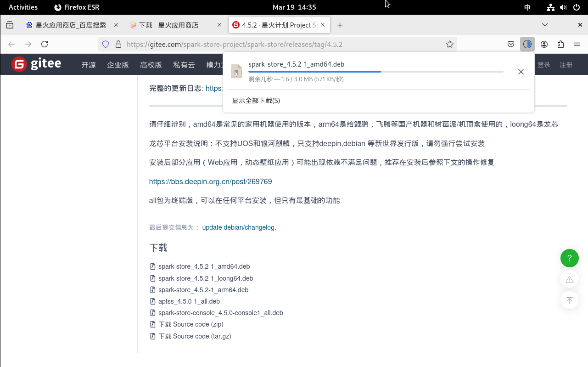
Task: Download spark-store_4.5.2-1_arm64.deb
Action: click(x=203, y=290)
